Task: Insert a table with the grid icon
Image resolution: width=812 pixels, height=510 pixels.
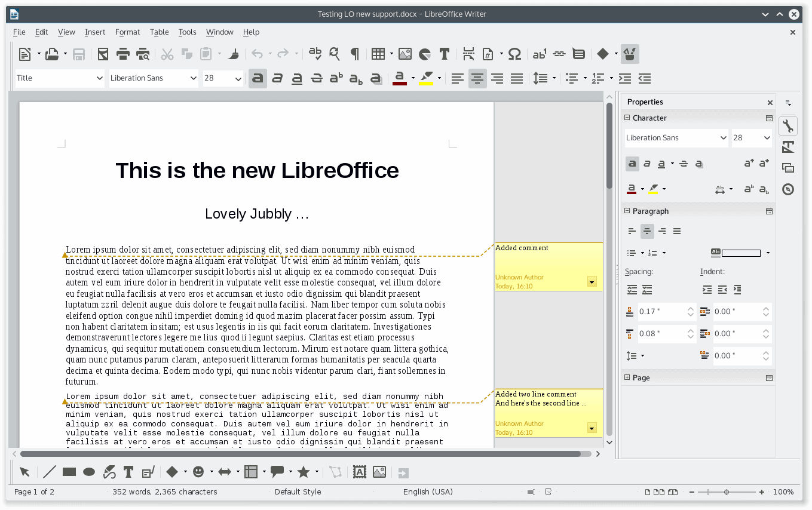Action: [378, 54]
